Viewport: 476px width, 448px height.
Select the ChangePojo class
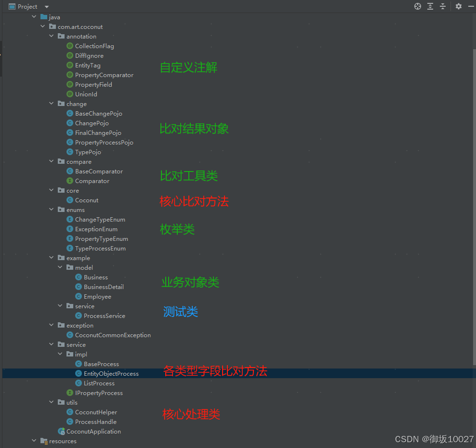[92, 123]
